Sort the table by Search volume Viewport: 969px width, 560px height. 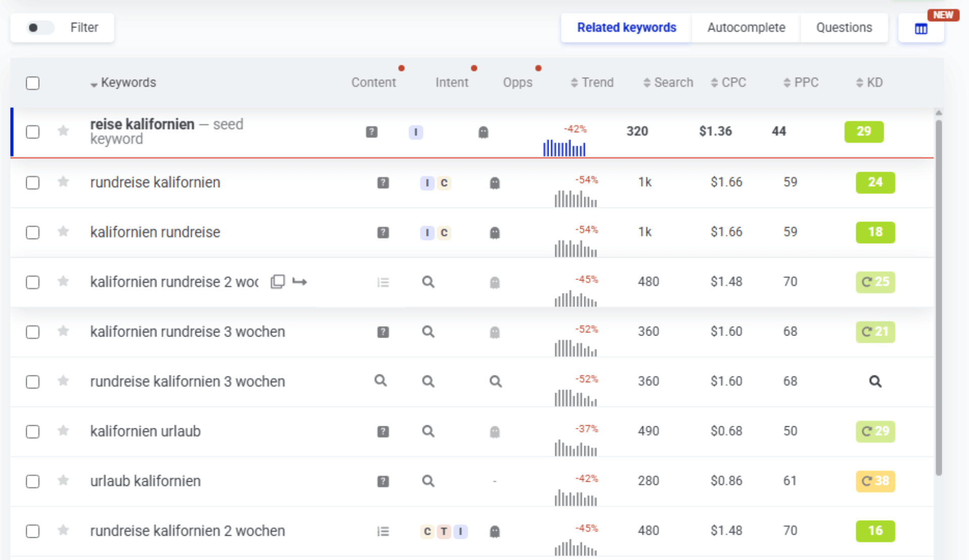coord(668,83)
